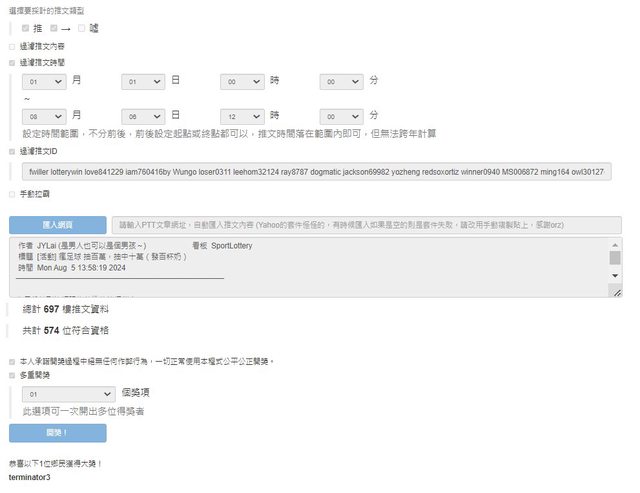Screen dimensions: 640x493
Task: Toggle the 多重開獎 multiple draw checkbox
Action: [12, 375]
